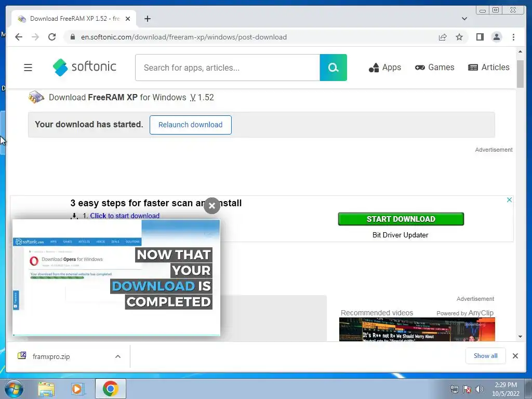
Task: Click Show all downloads
Action: point(486,356)
